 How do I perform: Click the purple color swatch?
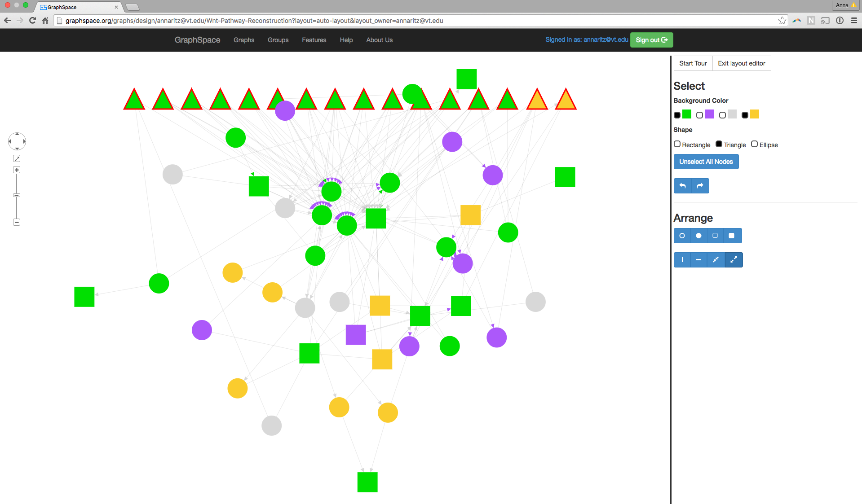[709, 114]
